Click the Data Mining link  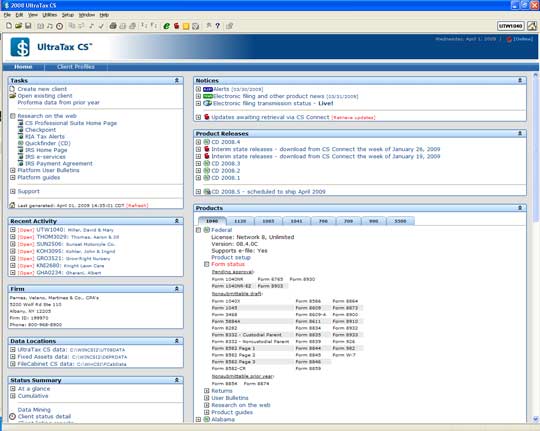coord(34,410)
